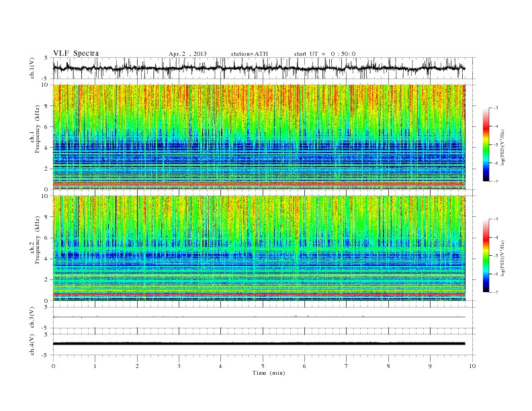This screenshot has width=532, height=411.
Task: Click the 'Time (min)' axis label
Action: 269,373
